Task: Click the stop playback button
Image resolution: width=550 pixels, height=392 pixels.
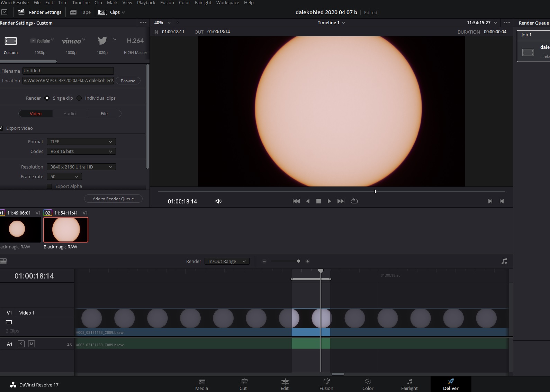Action: (318, 201)
